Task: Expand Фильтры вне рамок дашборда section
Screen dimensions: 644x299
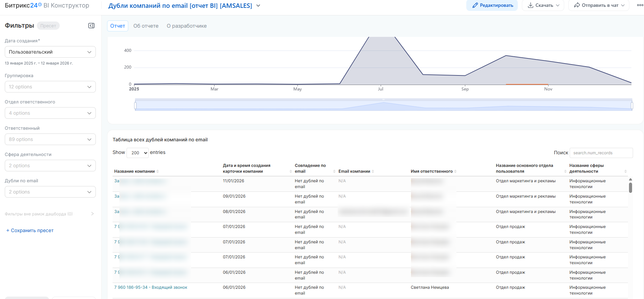Action: click(x=92, y=214)
